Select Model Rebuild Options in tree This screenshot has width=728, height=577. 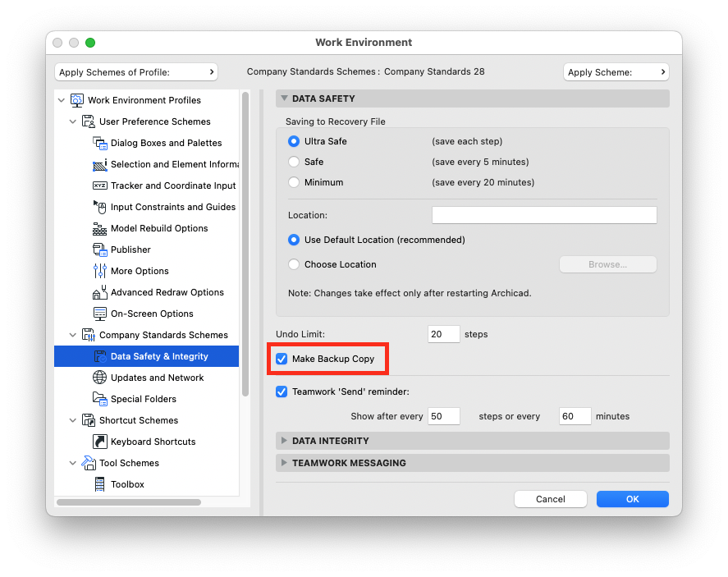tap(159, 228)
